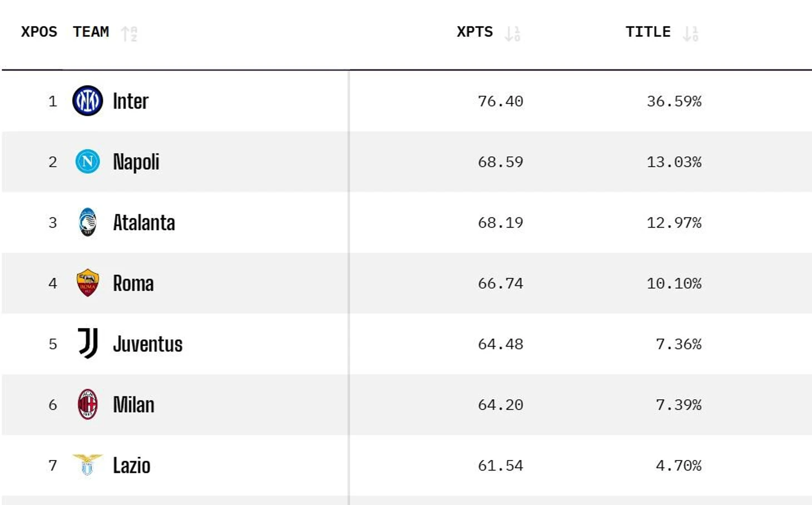Viewport: 812px width, 505px height.
Task: Click the Juventus club logo
Action: (x=88, y=344)
